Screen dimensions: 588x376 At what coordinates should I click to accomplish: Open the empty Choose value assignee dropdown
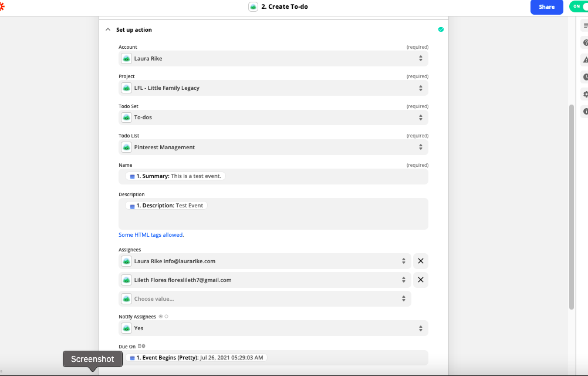tap(265, 298)
